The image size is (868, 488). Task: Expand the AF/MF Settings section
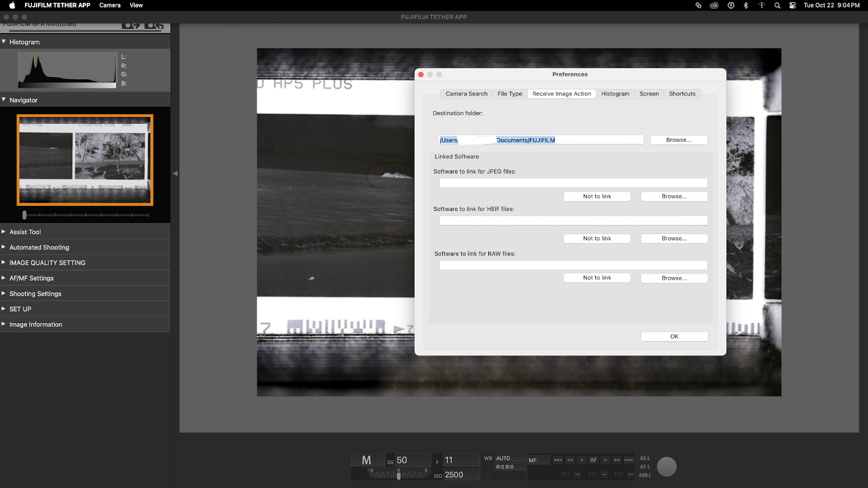pos(4,278)
